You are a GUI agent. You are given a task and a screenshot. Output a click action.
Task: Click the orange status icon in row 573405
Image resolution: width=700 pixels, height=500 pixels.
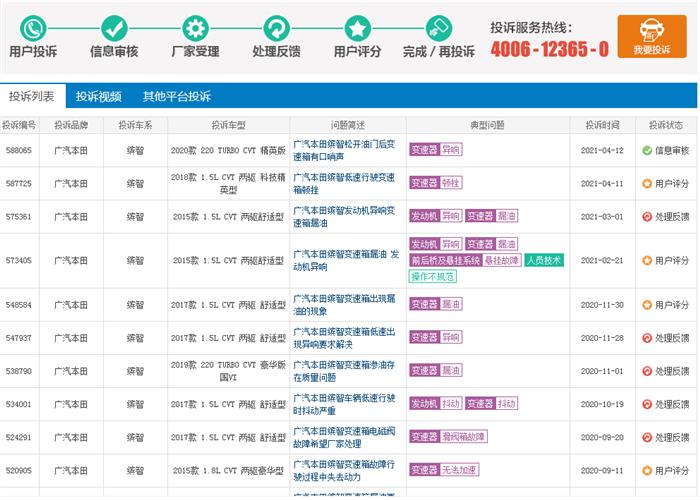pyautogui.click(x=646, y=260)
